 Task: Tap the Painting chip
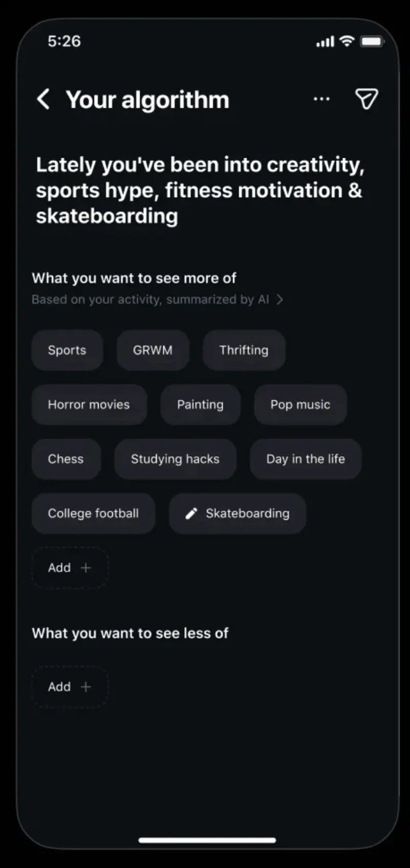tap(200, 405)
